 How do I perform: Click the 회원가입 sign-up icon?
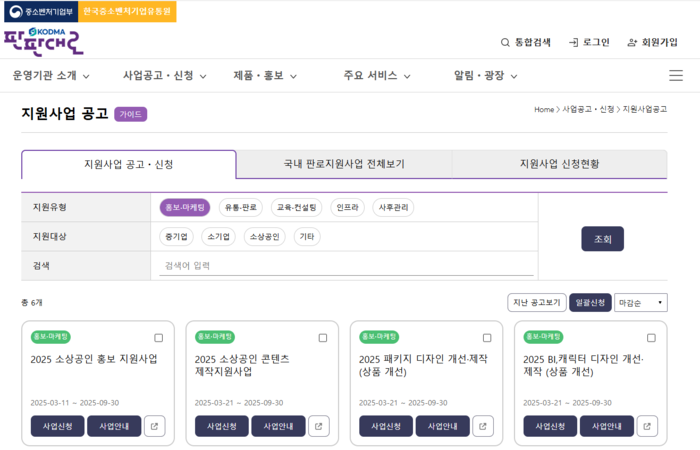(x=632, y=42)
